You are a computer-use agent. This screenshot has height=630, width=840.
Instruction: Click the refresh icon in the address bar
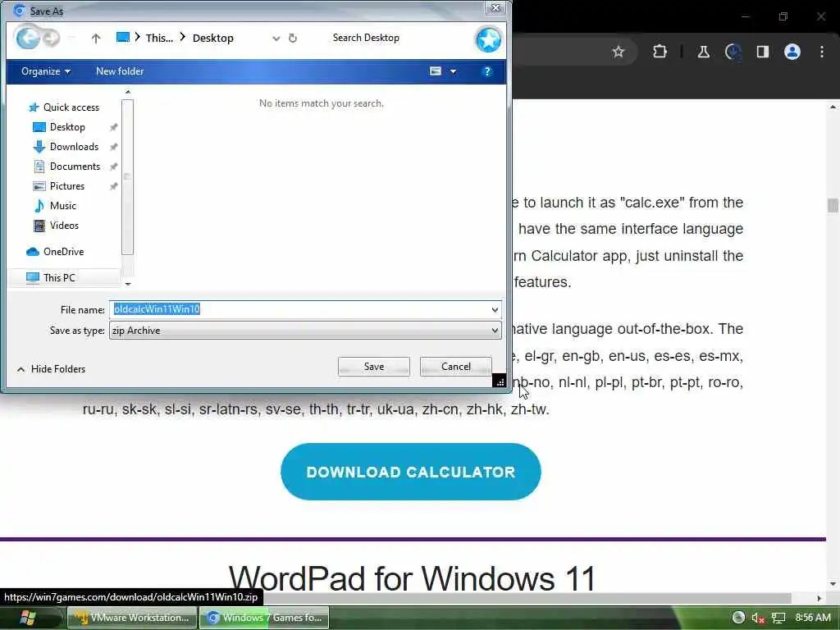[x=293, y=38]
